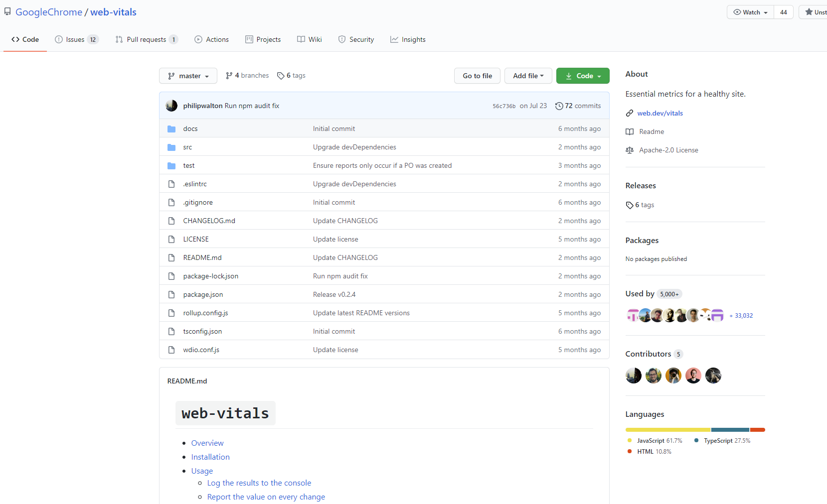The width and height of the screenshot is (827, 504).
Task: Switch to the Code tab
Action: (25, 39)
